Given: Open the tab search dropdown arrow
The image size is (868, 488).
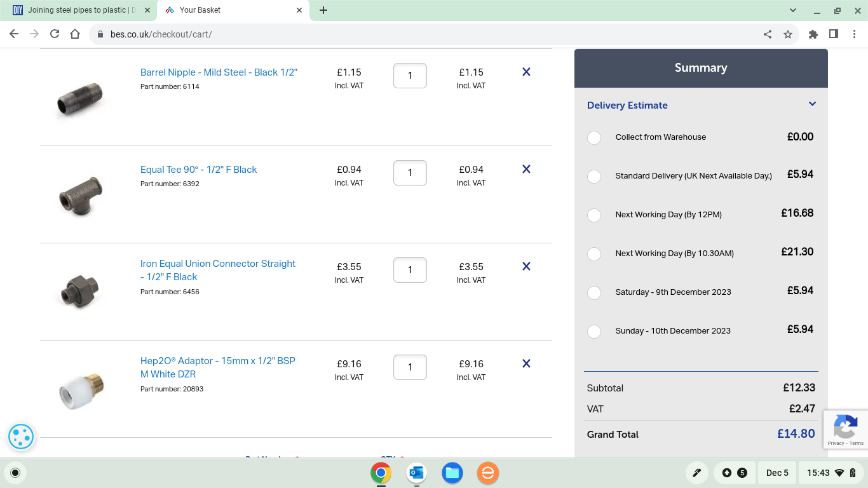Looking at the screenshot, I should [x=793, y=10].
